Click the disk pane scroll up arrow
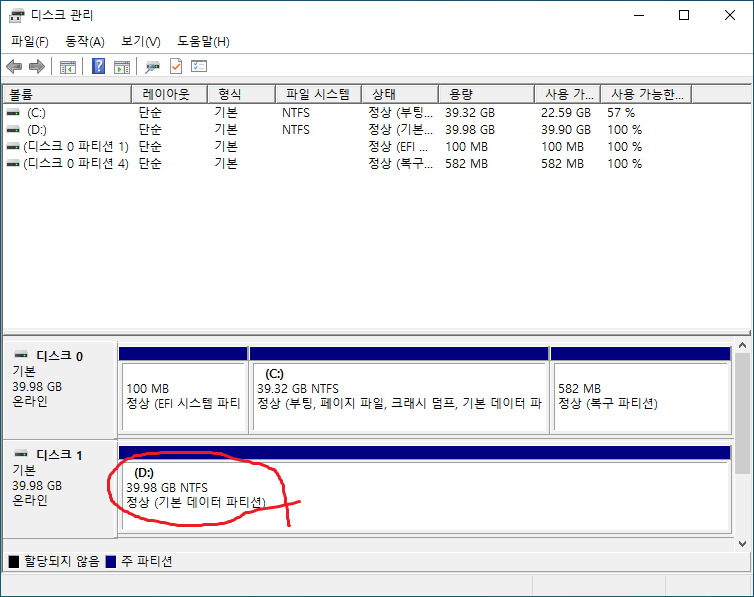 click(742, 346)
